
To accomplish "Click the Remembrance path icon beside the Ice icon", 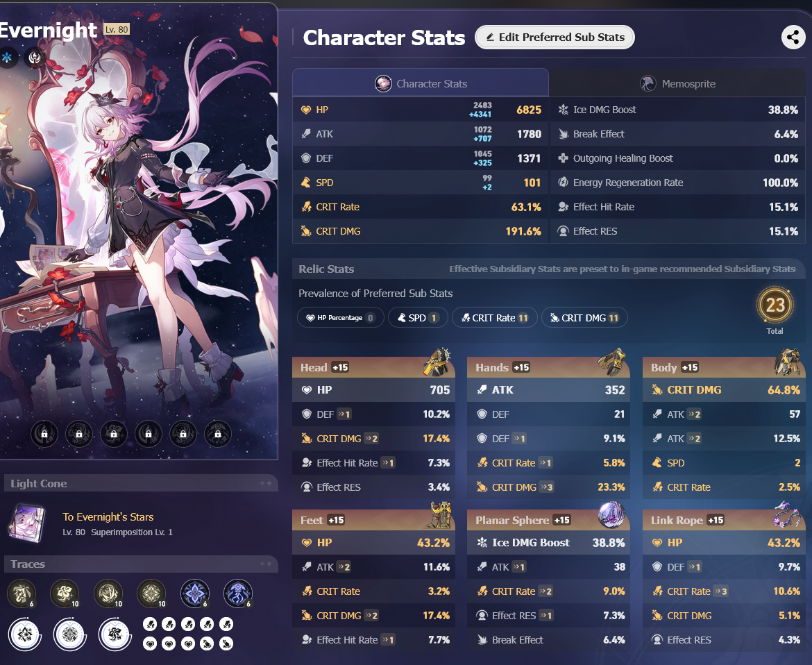I will coord(35,57).
